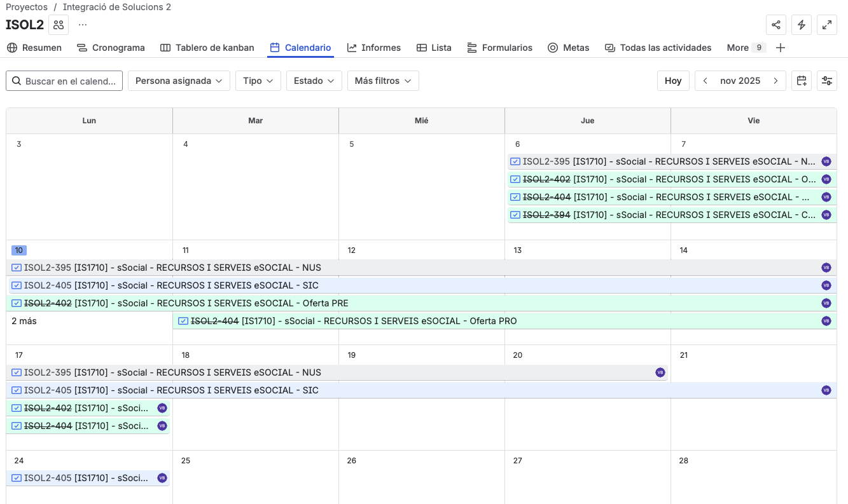
Task: Click the Hoy button
Action: 672,81
